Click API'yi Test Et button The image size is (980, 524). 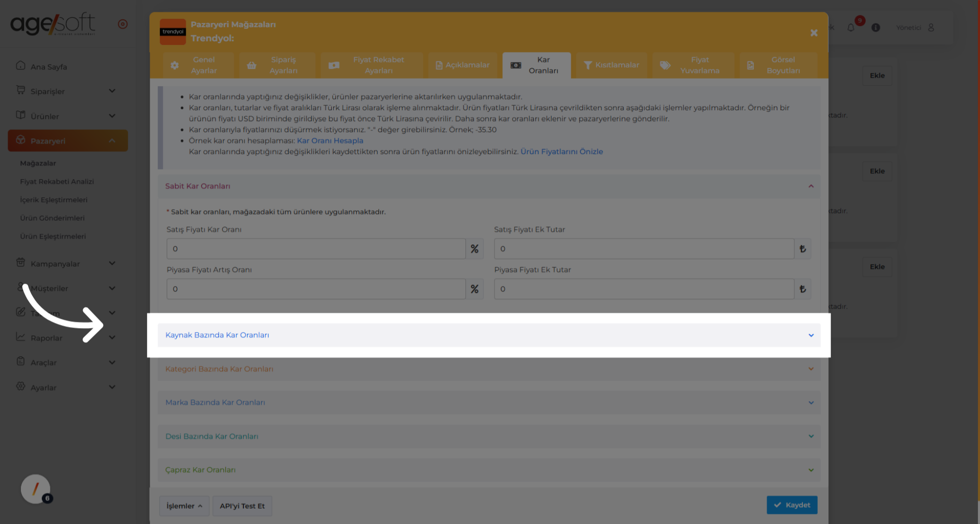click(x=242, y=506)
